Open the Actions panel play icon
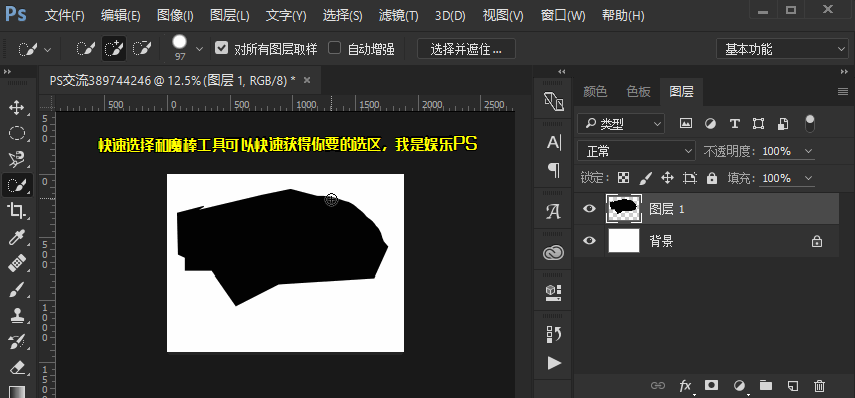Viewport: 855px width, 398px height. [x=553, y=363]
